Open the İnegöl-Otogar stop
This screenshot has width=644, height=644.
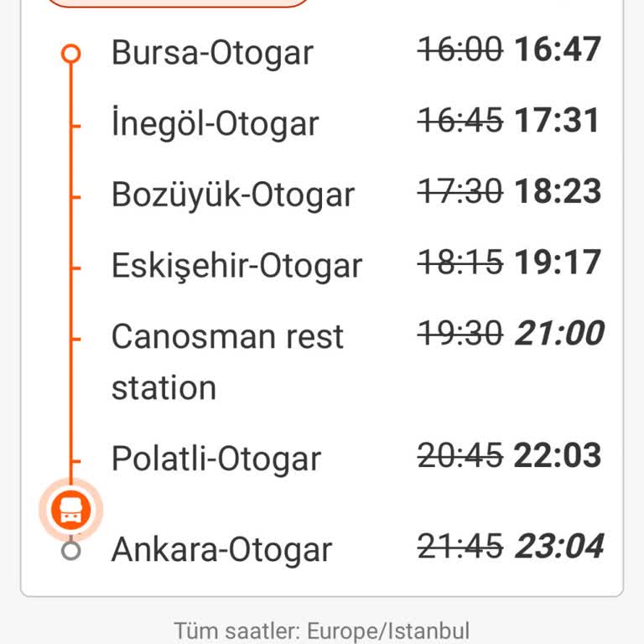pyautogui.click(x=215, y=124)
